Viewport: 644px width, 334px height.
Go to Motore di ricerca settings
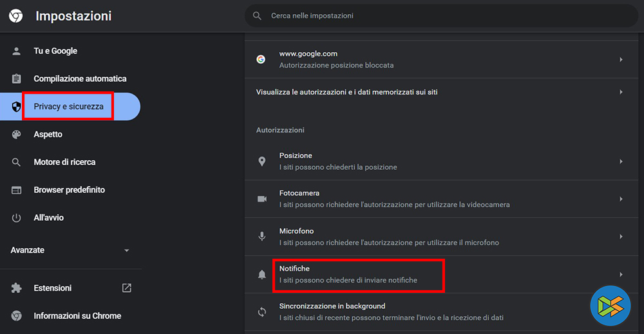point(64,162)
